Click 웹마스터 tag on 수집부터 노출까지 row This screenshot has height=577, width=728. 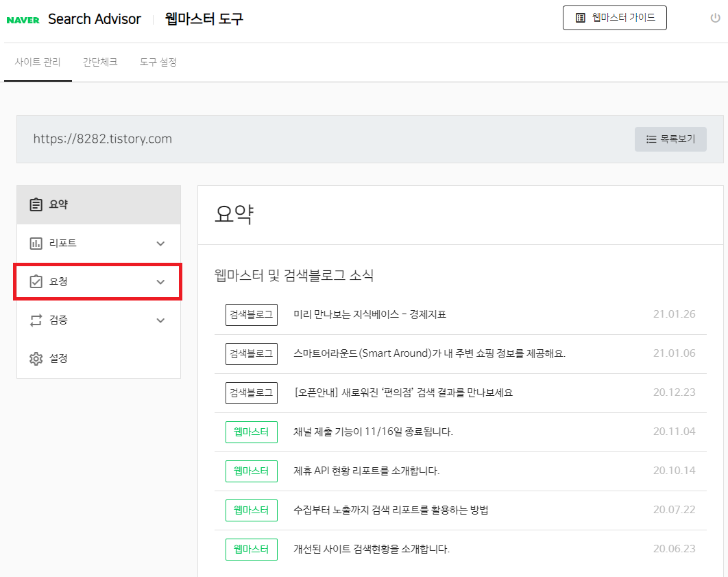tap(251, 510)
